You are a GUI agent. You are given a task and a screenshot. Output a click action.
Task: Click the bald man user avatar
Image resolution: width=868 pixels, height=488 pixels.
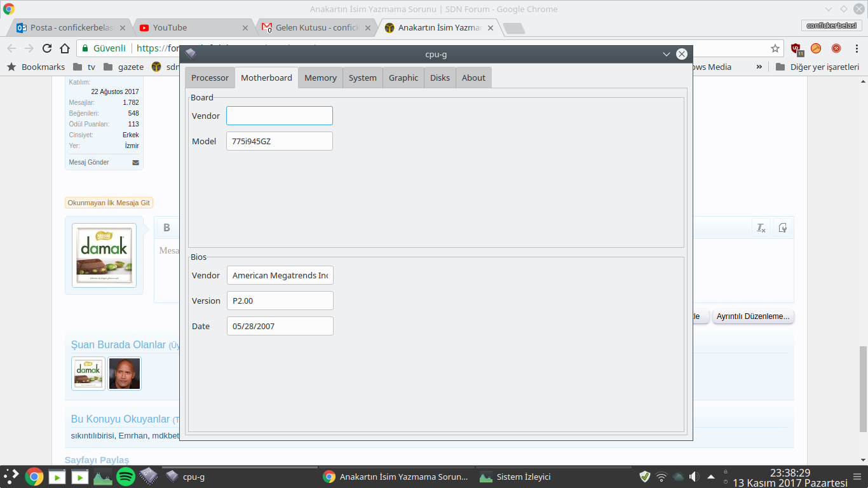tap(125, 374)
